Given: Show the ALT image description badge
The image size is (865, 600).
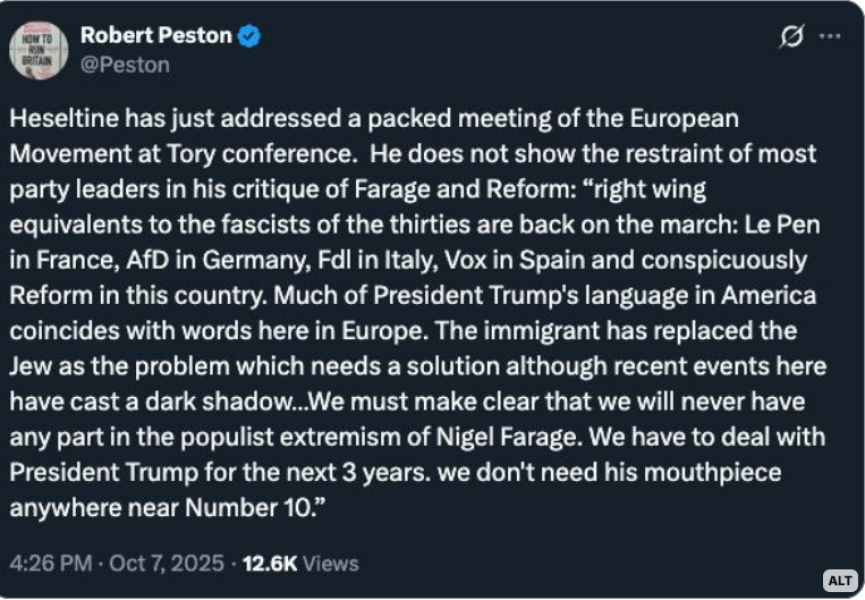Looking at the screenshot, I should [x=840, y=580].
